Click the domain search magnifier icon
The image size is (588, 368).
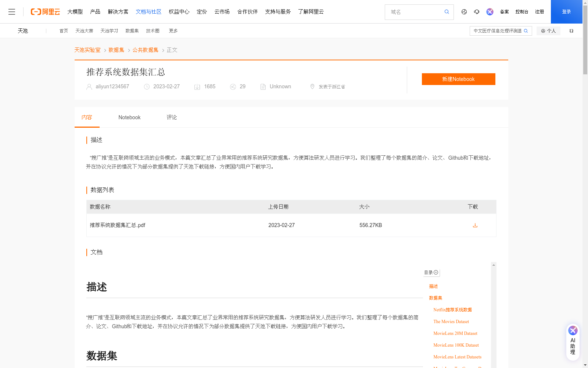coord(447,12)
